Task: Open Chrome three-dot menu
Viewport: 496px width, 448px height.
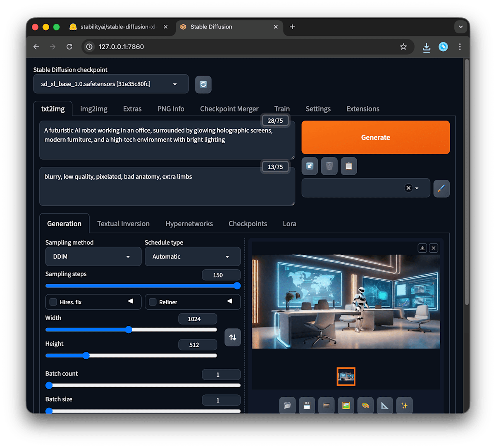Action: coord(460,47)
